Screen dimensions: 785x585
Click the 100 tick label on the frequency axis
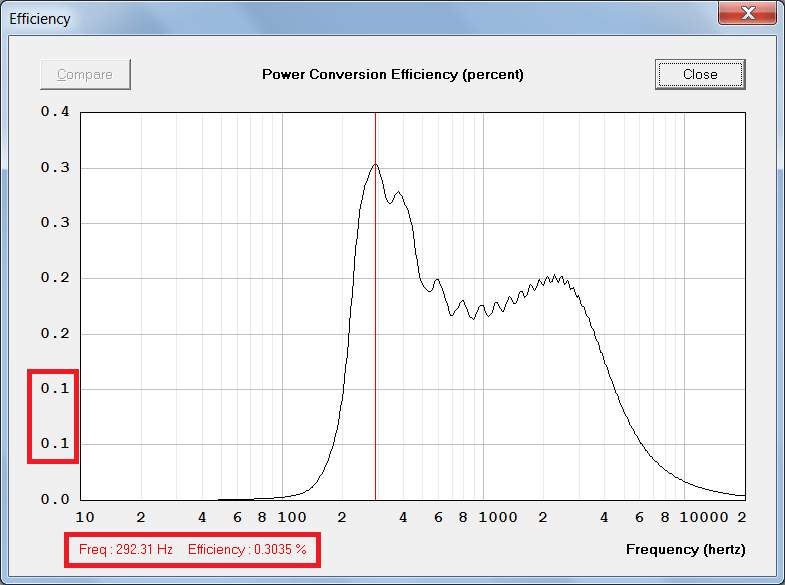click(x=292, y=517)
